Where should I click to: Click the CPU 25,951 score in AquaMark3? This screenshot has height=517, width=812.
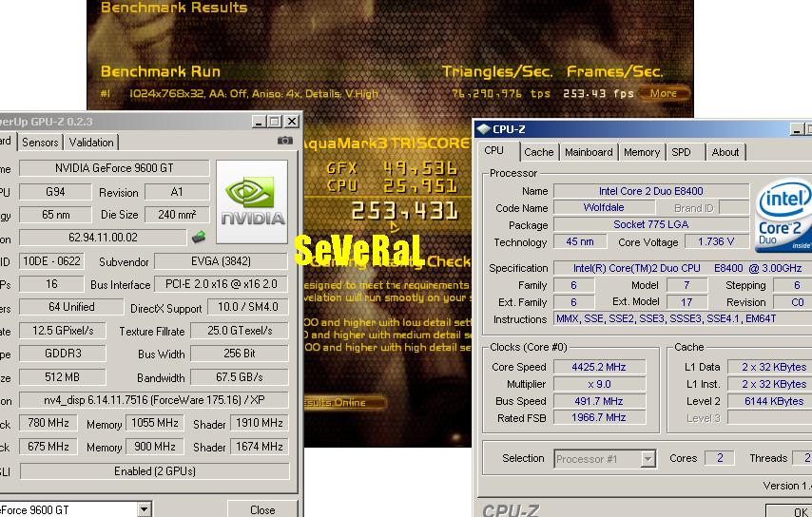392,185
